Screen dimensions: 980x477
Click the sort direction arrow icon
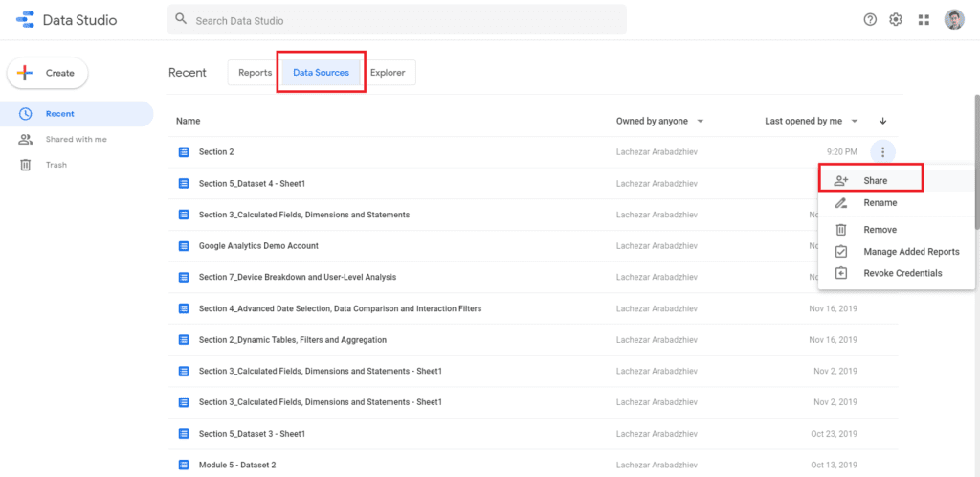[x=882, y=121]
